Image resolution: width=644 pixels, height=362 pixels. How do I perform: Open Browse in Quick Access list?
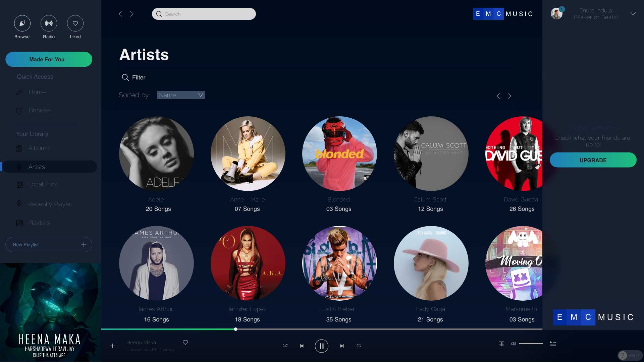(x=39, y=110)
